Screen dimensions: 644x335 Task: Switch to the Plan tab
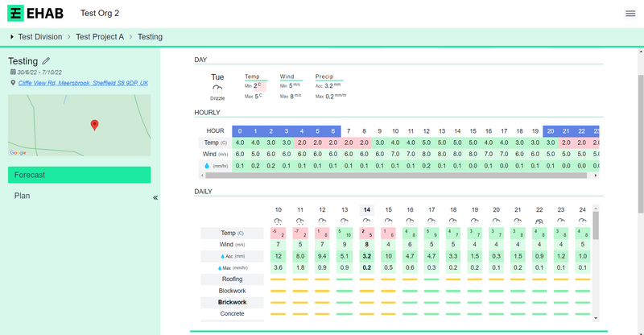24,196
